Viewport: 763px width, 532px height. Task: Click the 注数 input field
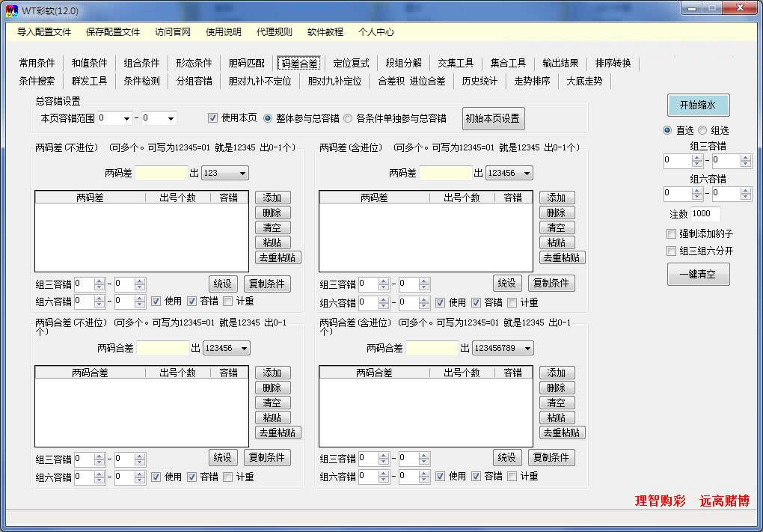(x=703, y=213)
